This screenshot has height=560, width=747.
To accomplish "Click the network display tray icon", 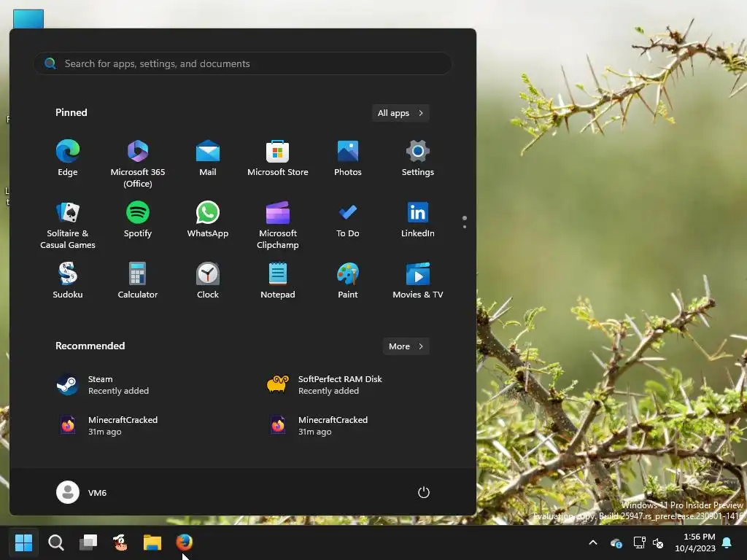I will click(x=639, y=542).
